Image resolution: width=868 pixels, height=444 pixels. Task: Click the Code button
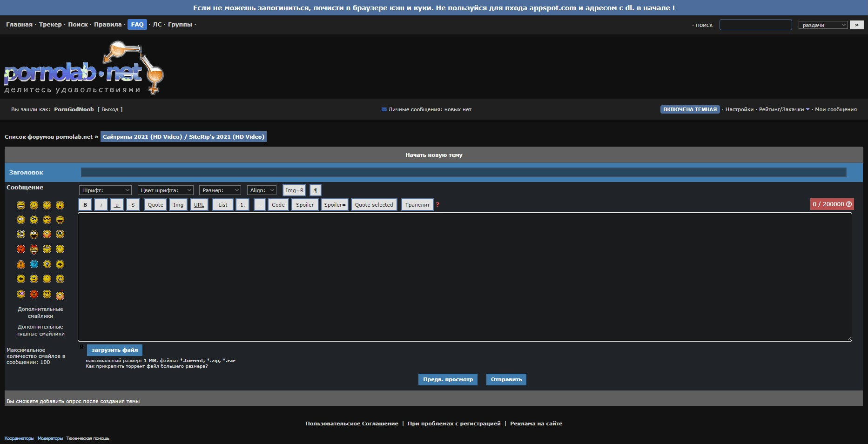pyautogui.click(x=278, y=205)
